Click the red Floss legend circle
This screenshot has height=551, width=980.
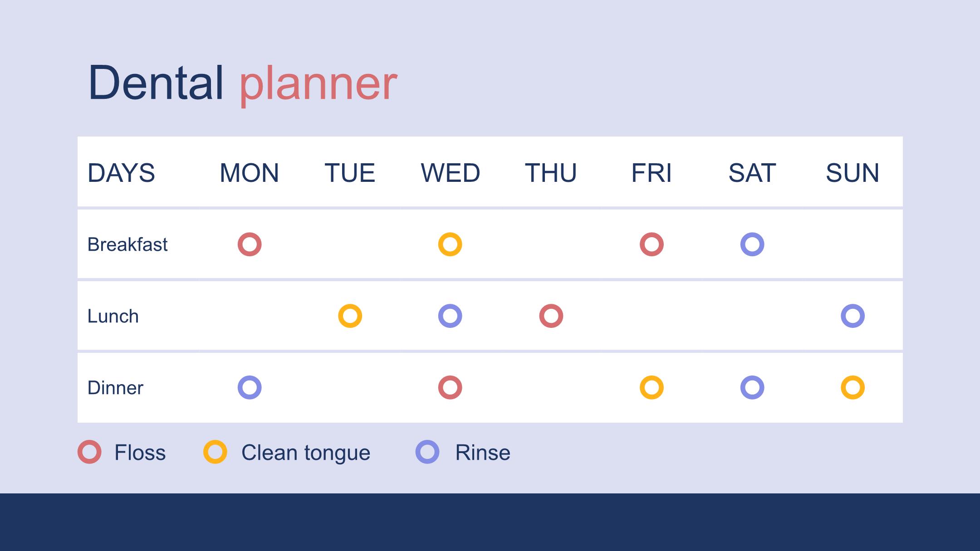89,452
